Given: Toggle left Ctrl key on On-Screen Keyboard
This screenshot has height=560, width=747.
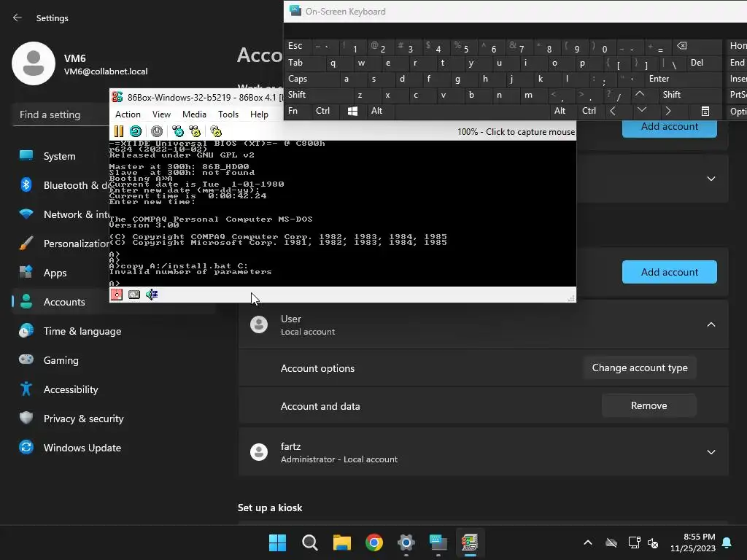Looking at the screenshot, I should [325, 111].
